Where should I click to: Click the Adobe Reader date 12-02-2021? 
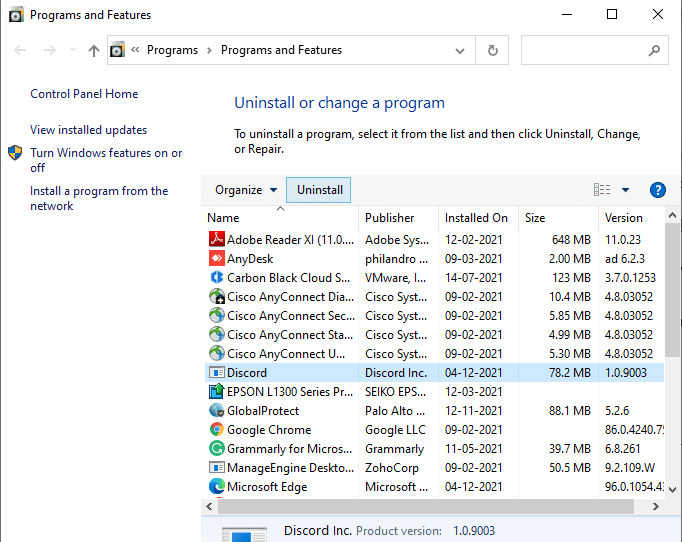pos(473,239)
